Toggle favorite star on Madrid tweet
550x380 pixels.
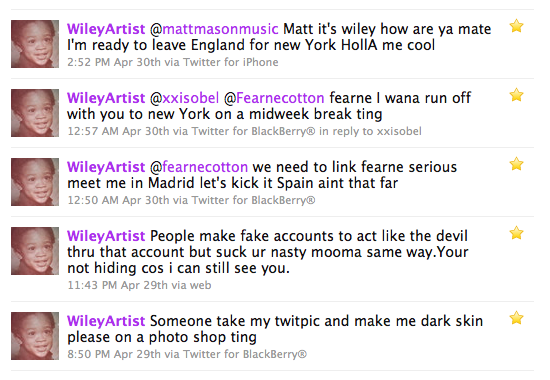coord(516,164)
